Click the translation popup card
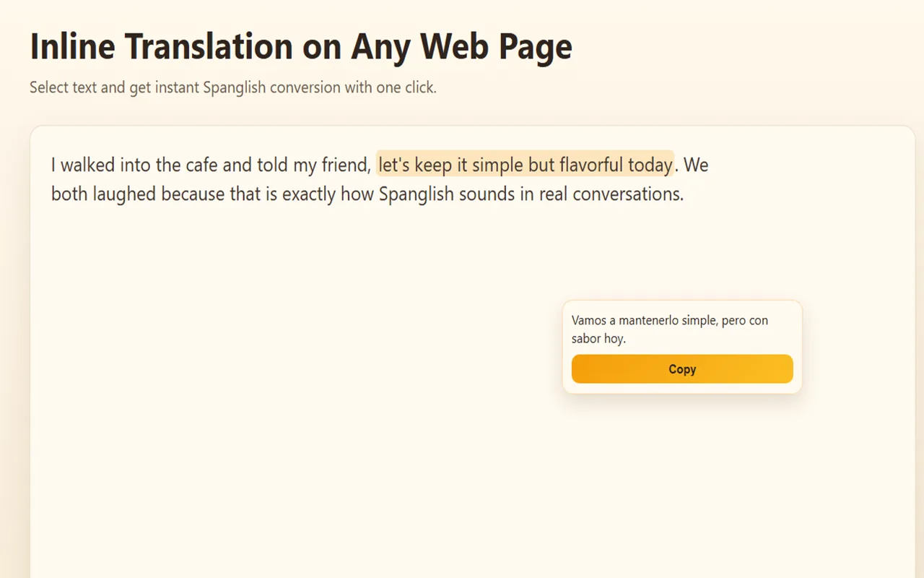924x578 pixels. coord(681,345)
